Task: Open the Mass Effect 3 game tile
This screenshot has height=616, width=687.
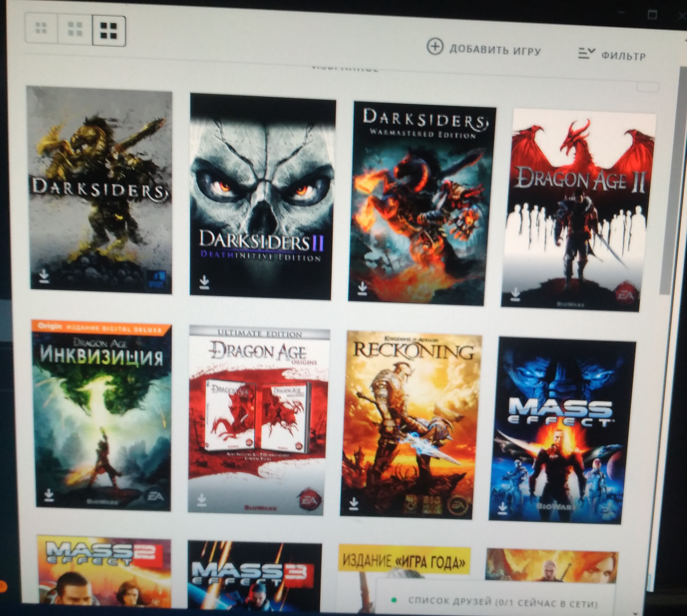Action: click(255, 576)
